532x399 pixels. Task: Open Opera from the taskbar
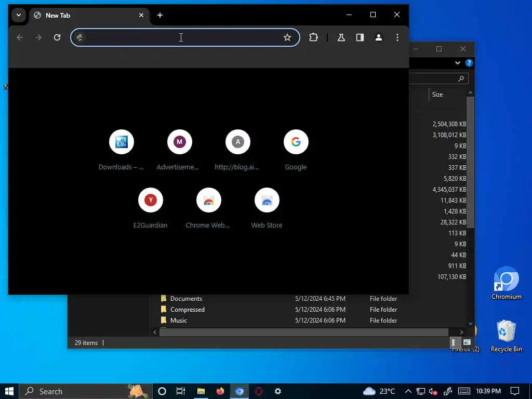[x=259, y=391]
